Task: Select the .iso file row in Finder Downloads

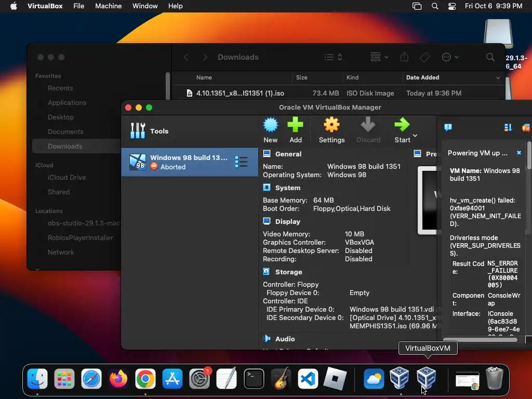Action: click(x=338, y=93)
